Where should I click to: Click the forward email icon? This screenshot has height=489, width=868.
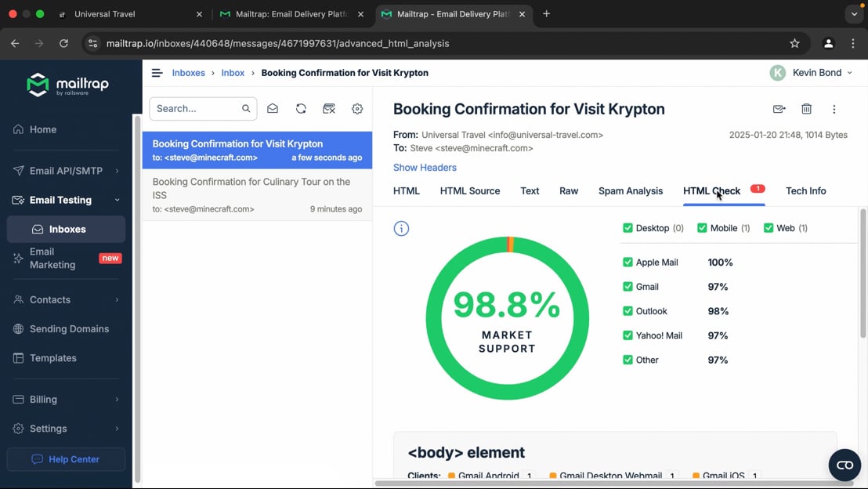[779, 109]
